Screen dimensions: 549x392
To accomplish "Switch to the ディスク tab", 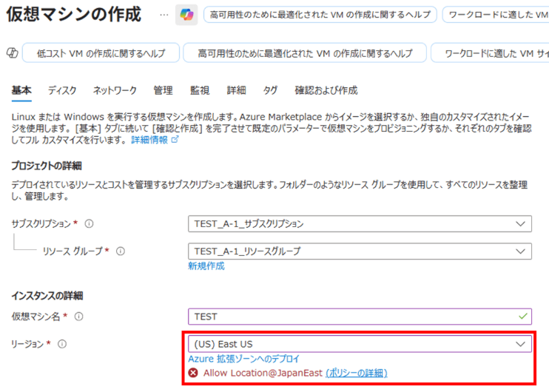I will [62, 90].
